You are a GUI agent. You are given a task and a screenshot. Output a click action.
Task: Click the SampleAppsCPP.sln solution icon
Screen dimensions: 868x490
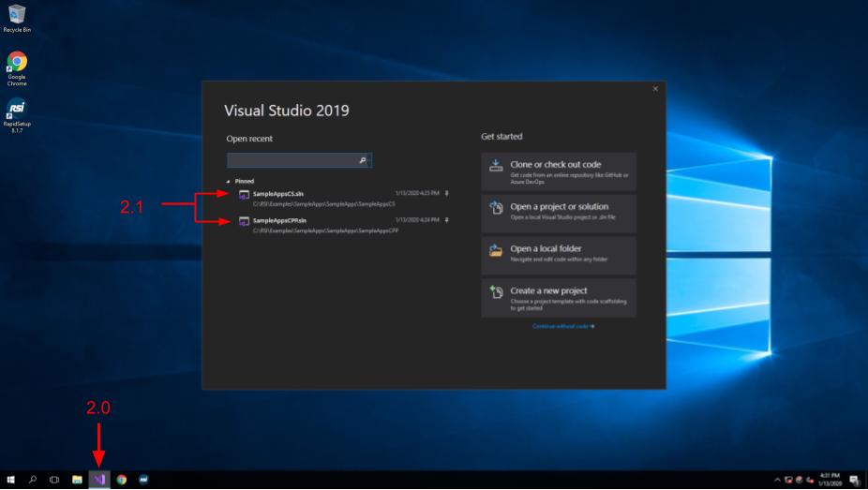[x=244, y=221]
